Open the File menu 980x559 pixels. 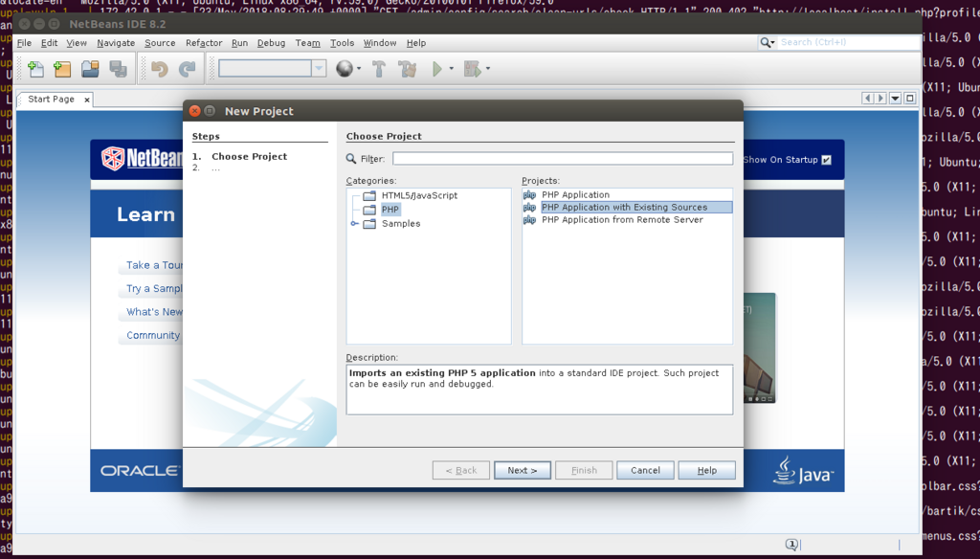point(24,43)
